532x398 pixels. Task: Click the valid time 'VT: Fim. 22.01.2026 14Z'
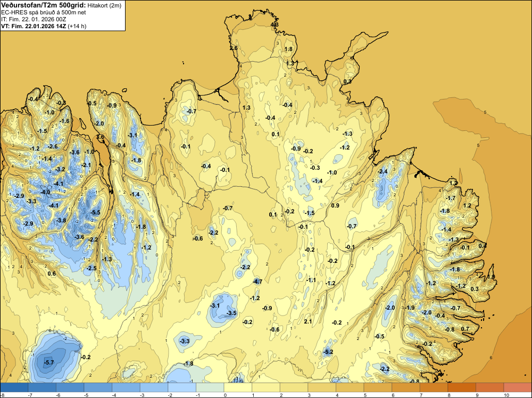click(34, 26)
